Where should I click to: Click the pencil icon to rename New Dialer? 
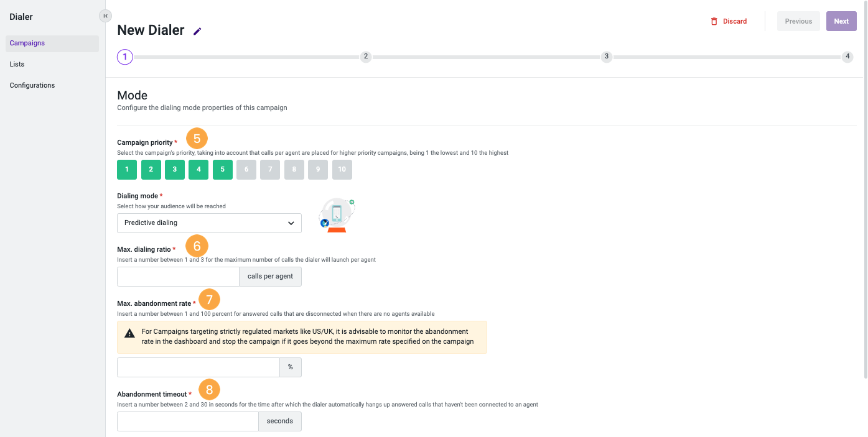(x=197, y=30)
